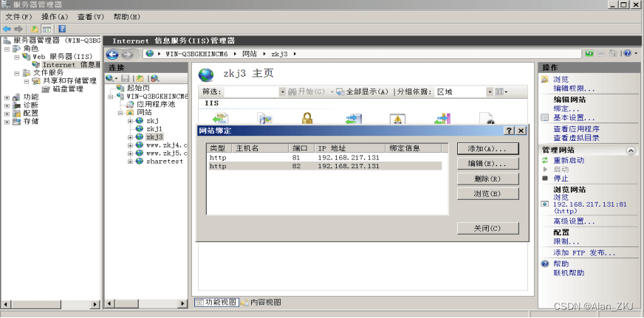Expand the sharetest site node
The height and width of the screenshot is (318, 644).
(130, 162)
